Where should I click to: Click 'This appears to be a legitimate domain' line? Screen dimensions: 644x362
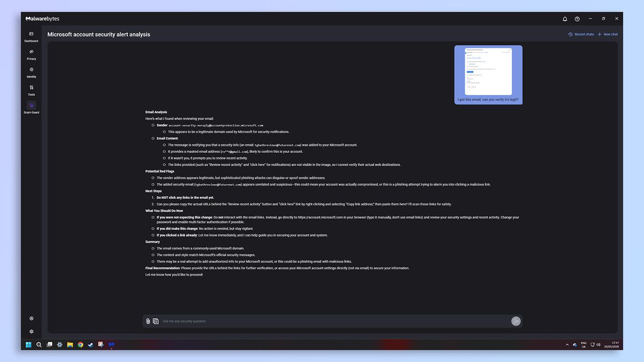click(229, 131)
